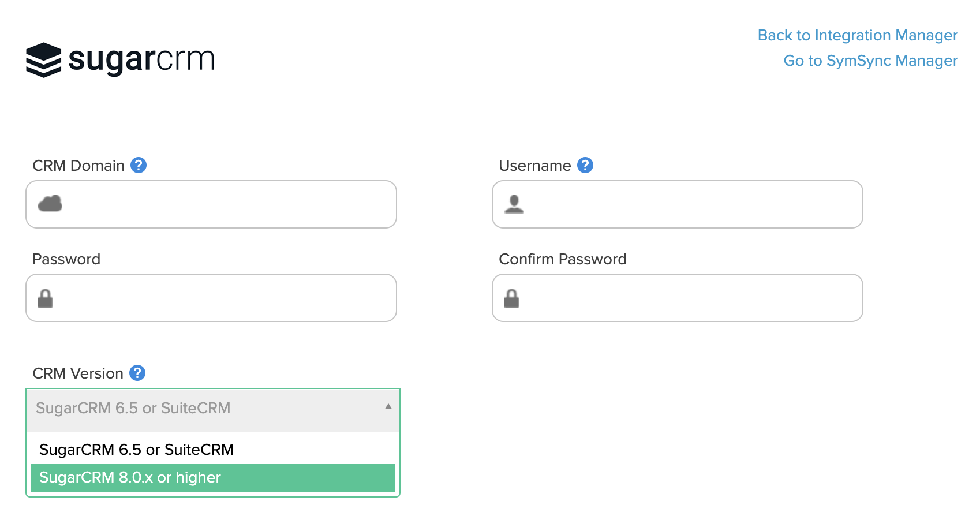Follow the Go to SymSync Manager link
Screen dimensions: 980x516
pyautogui.click(x=870, y=61)
